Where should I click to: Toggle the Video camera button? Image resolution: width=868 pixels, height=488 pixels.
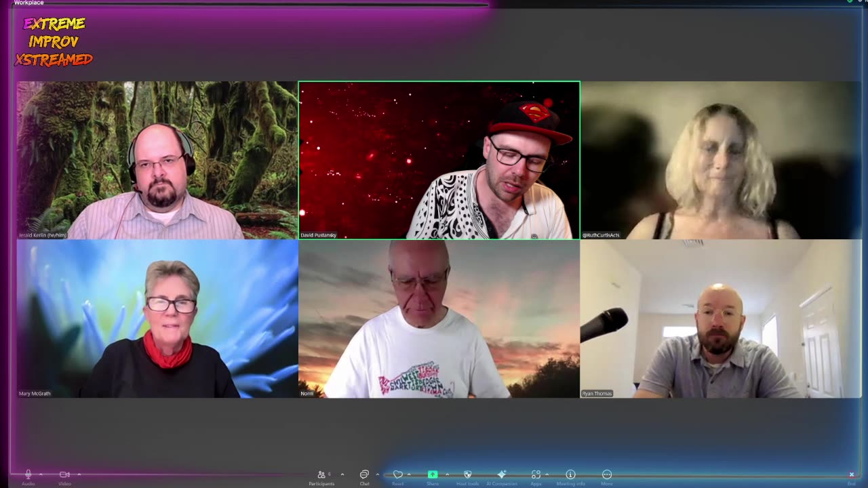click(x=64, y=477)
